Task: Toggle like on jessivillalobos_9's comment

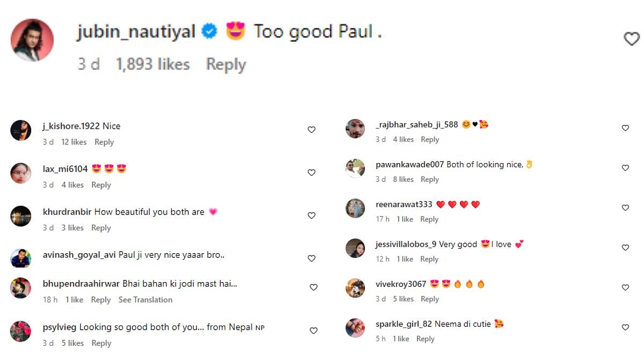Action: 625,248
